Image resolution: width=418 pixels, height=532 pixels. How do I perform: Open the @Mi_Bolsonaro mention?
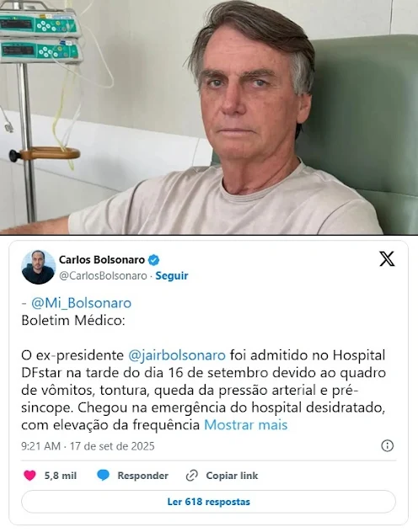click(81, 303)
